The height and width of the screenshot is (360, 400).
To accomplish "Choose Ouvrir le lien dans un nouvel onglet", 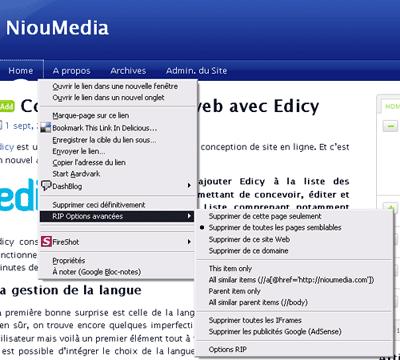I will tap(108, 98).
